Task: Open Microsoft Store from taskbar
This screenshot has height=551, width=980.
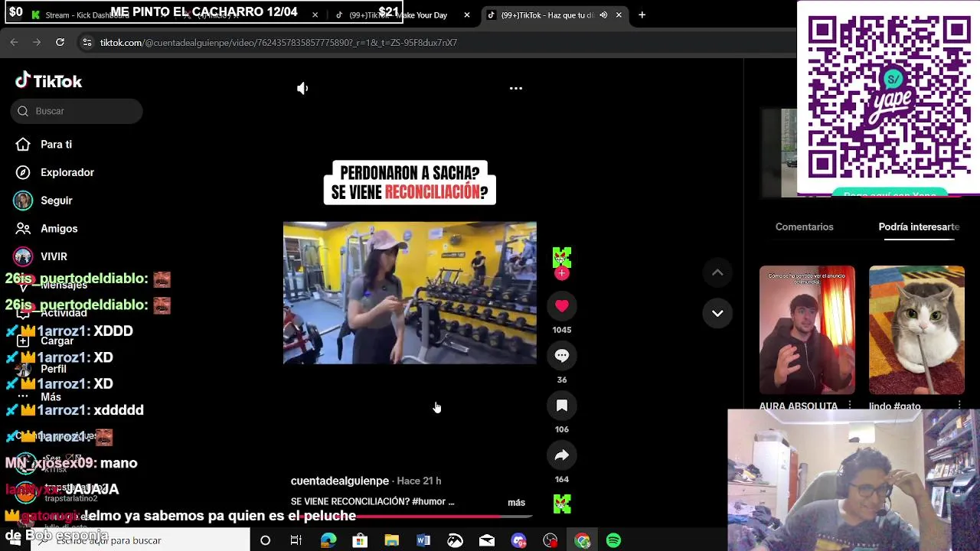Action: 360,540
